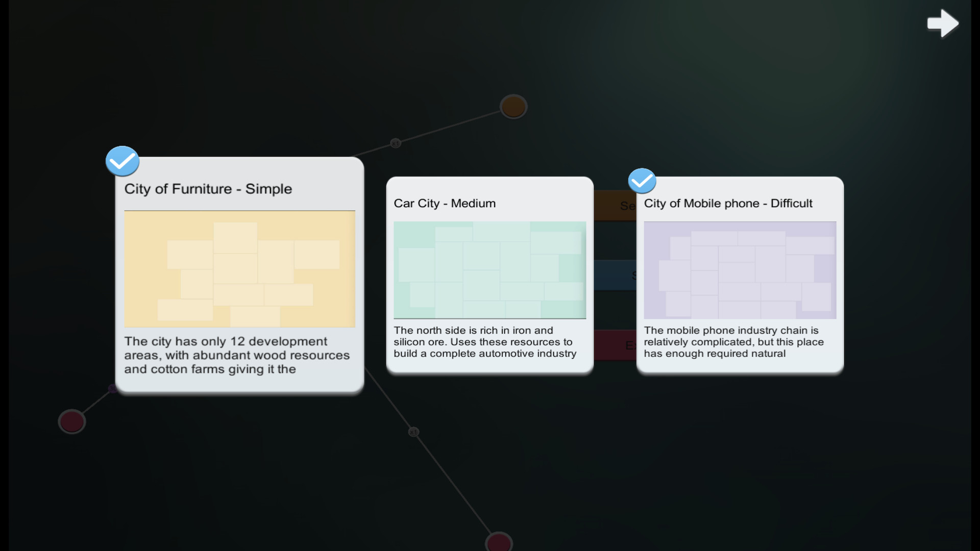This screenshot has height=551, width=980.
Task: Read the Car City description text
Action: pos(485,342)
